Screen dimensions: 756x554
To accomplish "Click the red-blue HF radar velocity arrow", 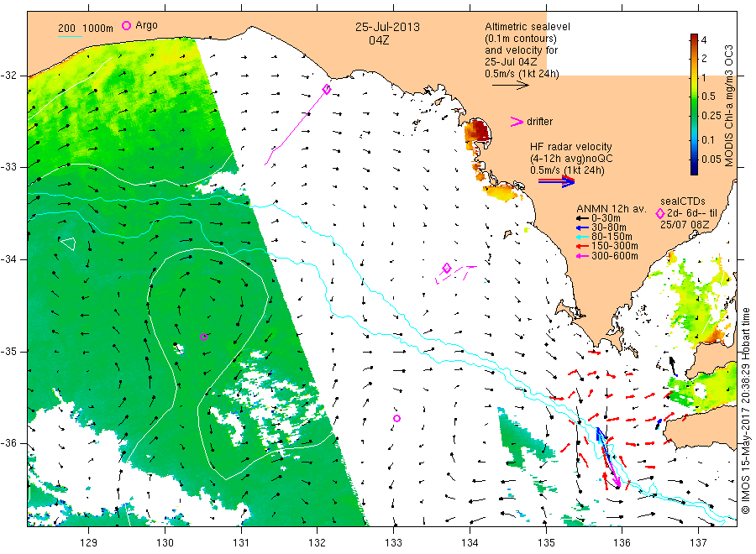I will coord(556,181).
